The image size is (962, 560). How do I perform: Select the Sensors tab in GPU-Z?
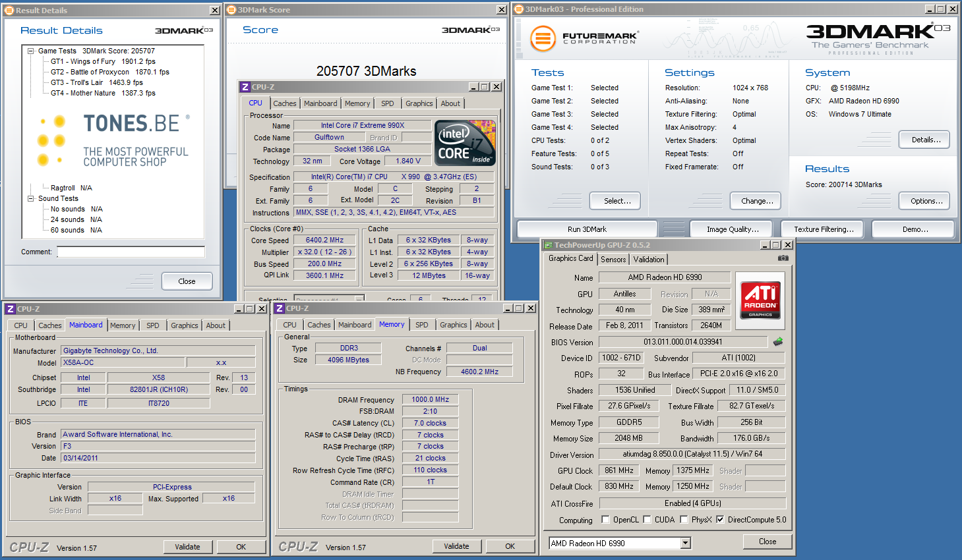click(613, 260)
